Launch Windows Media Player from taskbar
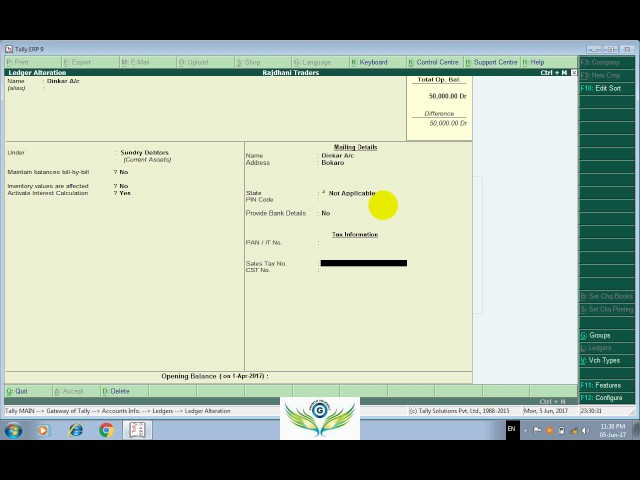Screen dimensions: 640x480 click(42, 430)
